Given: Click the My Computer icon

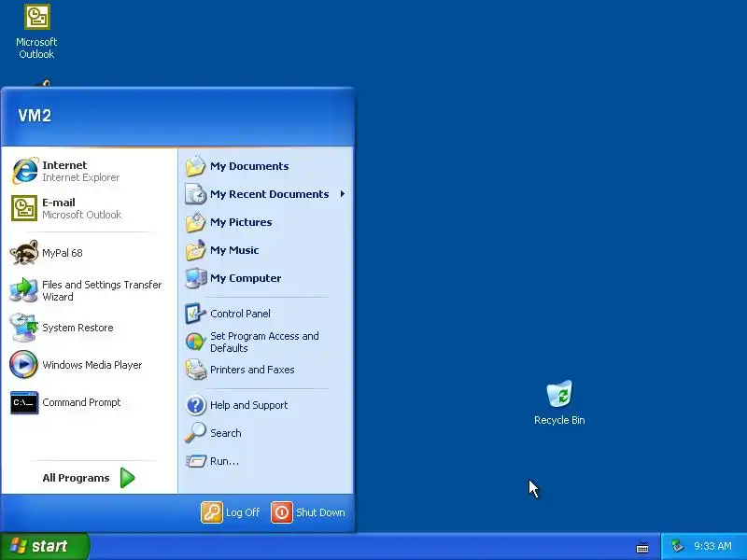Looking at the screenshot, I should point(195,278).
